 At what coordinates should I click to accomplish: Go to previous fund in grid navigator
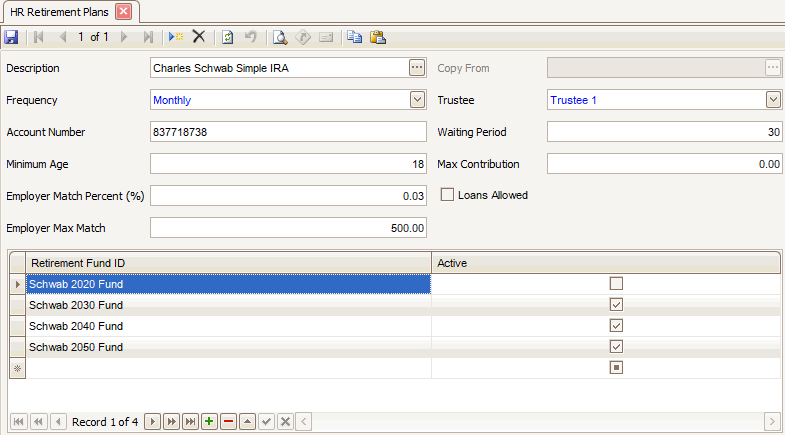[x=59, y=421]
